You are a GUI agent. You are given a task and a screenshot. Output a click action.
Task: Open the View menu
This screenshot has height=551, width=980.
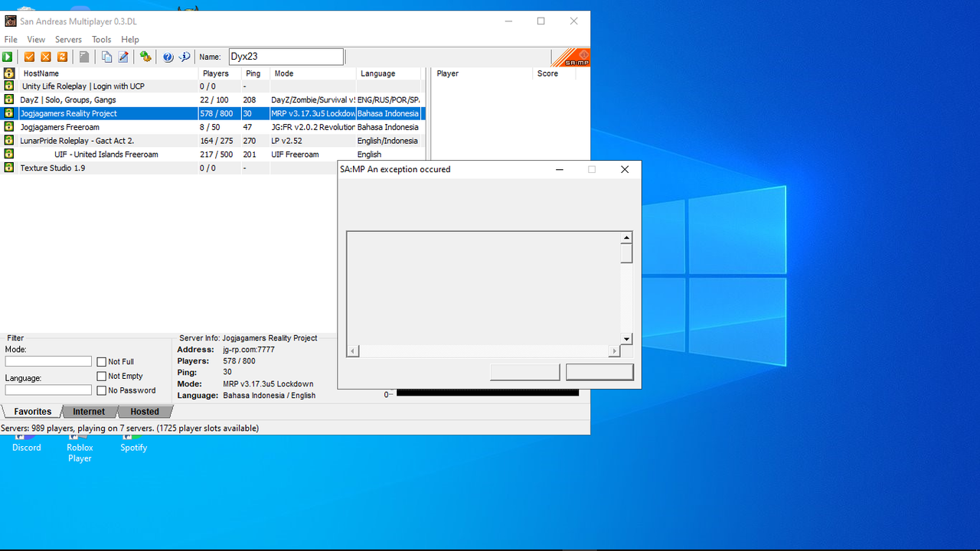36,40
